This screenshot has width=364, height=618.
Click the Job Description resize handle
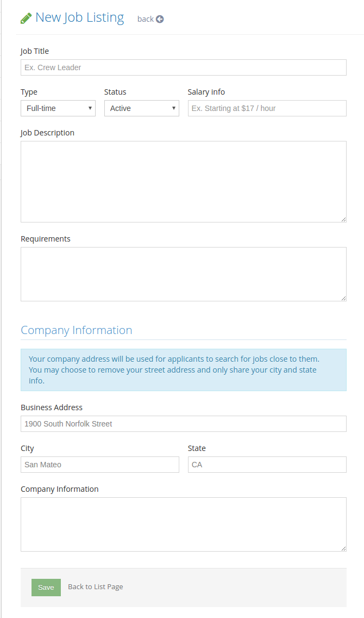click(x=343, y=220)
